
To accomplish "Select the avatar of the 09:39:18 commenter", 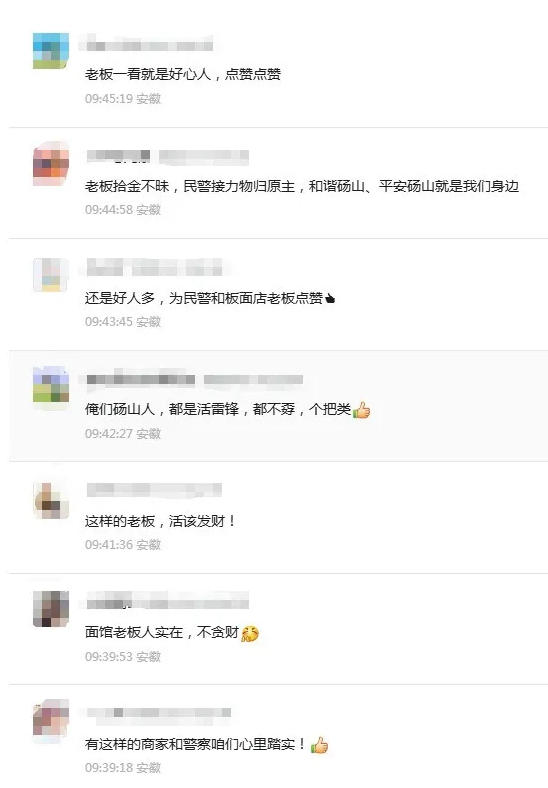I will [51, 720].
